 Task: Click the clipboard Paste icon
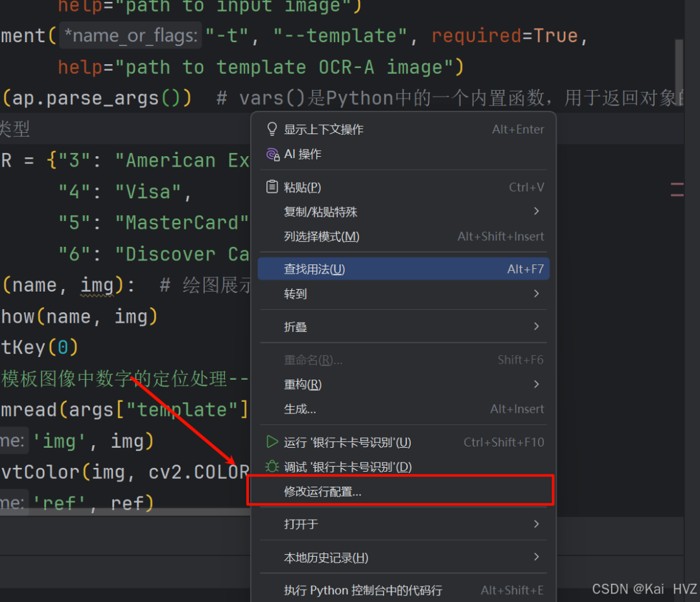[x=272, y=187]
